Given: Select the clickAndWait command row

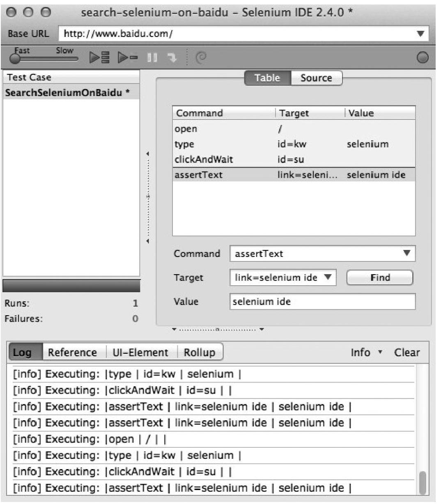Looking at the screenshot, I should [294, 159].
